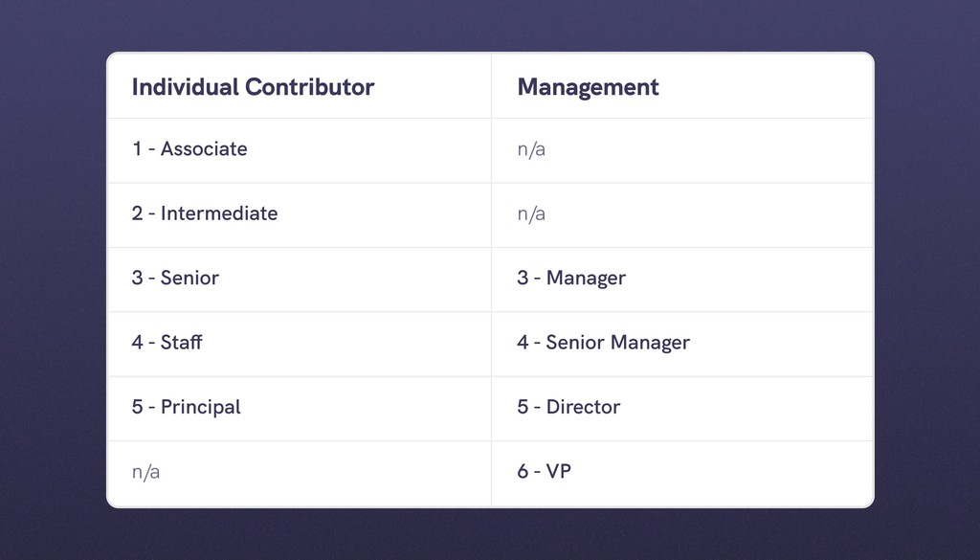Screen dimensions: 980x560
Task: Select the 2 - Intermediate cell
Action: [x=205, y=213]
